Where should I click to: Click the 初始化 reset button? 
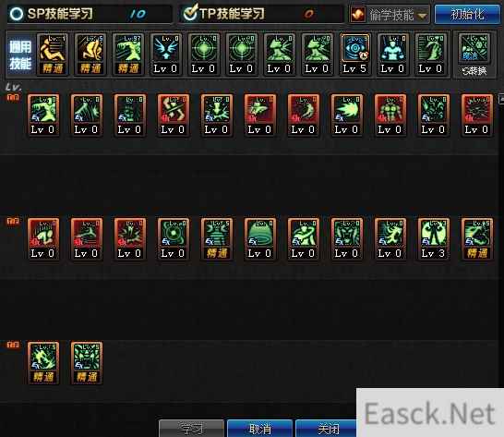[467, 15]
